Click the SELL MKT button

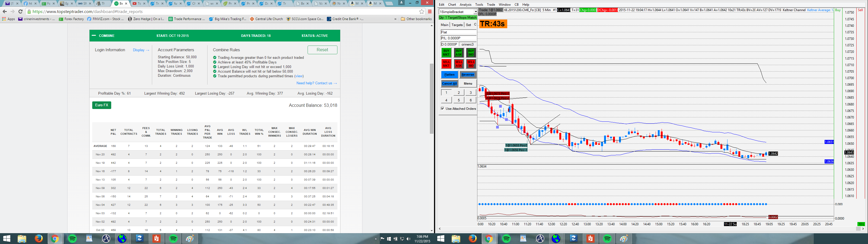[446, 64]
